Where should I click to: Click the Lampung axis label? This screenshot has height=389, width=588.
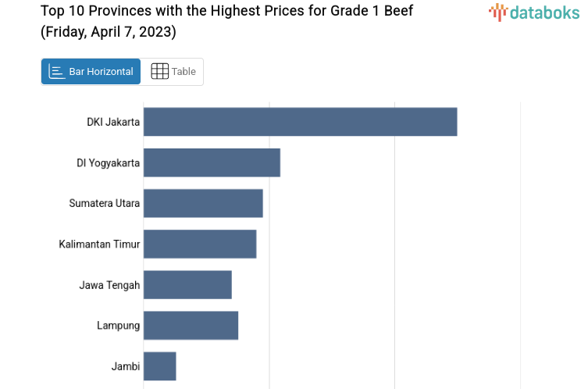[x=118, y=325]
